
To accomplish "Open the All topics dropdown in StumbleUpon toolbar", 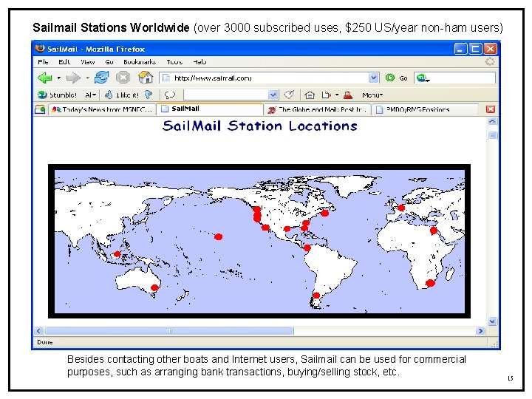I will click(90, 95).
